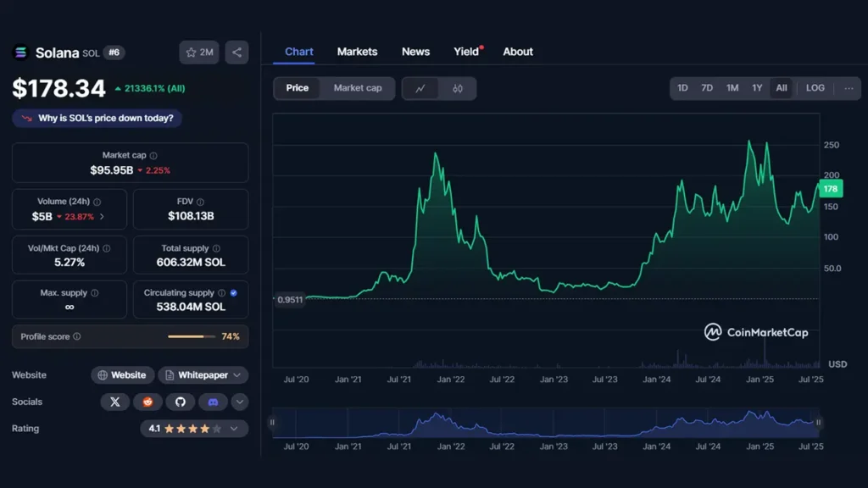This screenshot has width=868, height=488.
Task: Show Profile score info icon
Action: tap(77, 336)
